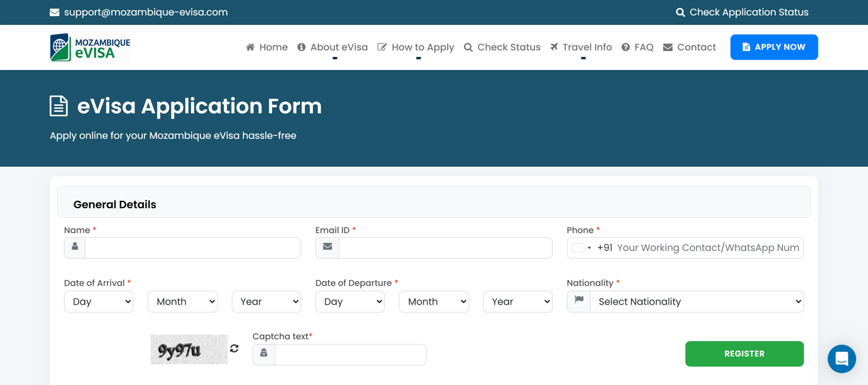Expand the Select Nationality dropdown
Screen dimensions: 868x385
697,302
